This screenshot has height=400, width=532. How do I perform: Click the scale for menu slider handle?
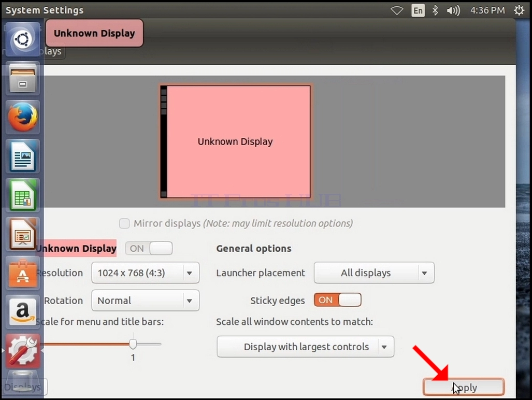click(133, 344)
